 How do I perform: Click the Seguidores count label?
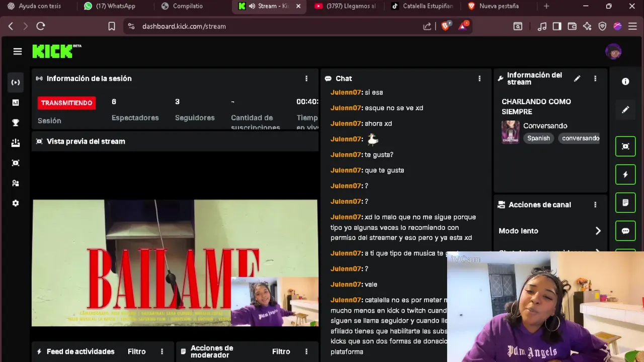(195, 118)
